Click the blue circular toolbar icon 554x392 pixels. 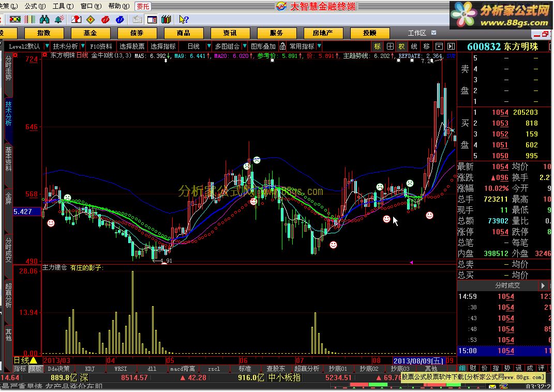coord(120,20)
